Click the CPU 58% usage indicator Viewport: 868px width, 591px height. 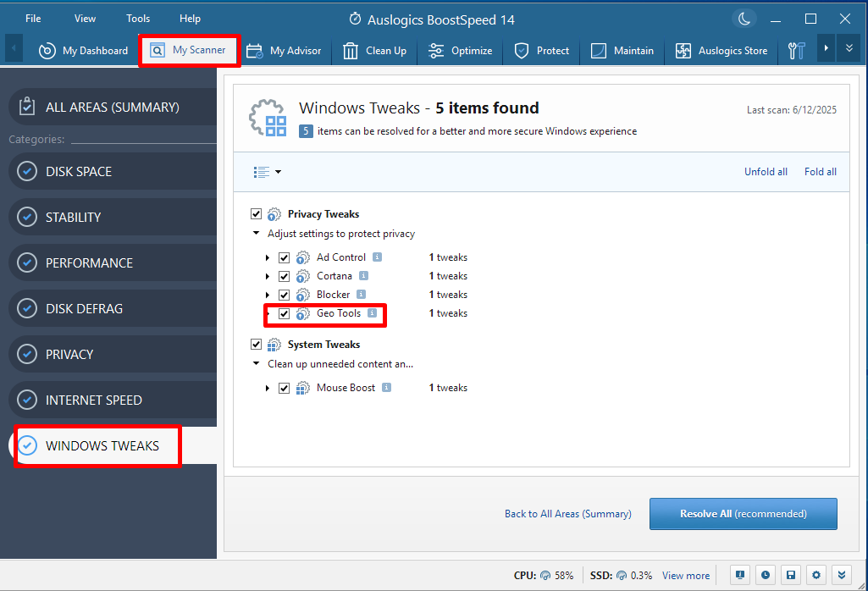click(544, 576)
